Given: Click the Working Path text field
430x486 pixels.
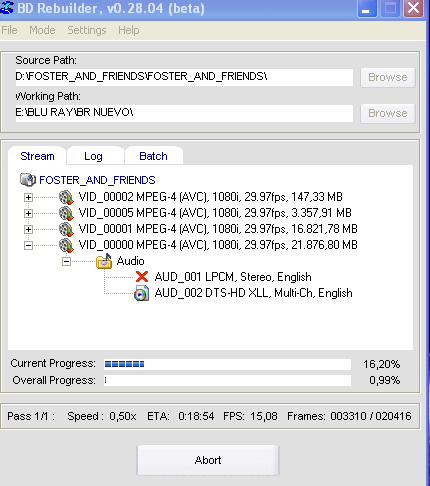Looking at the screenshot, I should point(184,113).
